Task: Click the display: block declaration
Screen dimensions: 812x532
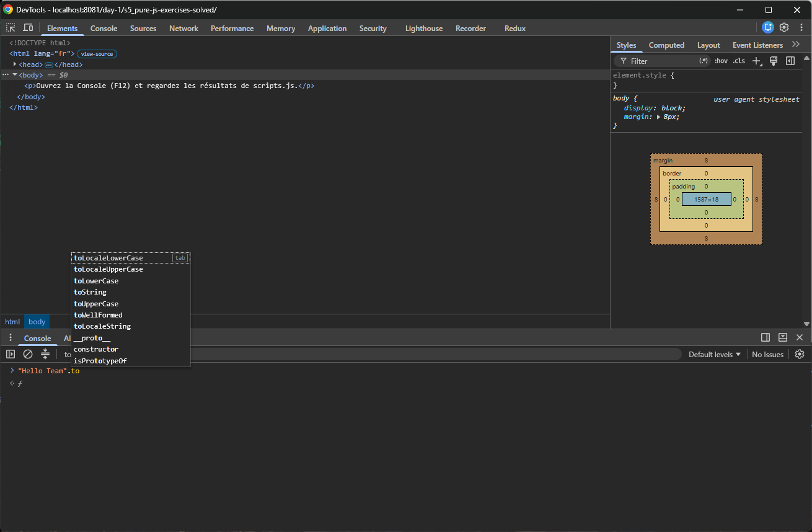Action: pyautogui.click(x=655, y=108)
